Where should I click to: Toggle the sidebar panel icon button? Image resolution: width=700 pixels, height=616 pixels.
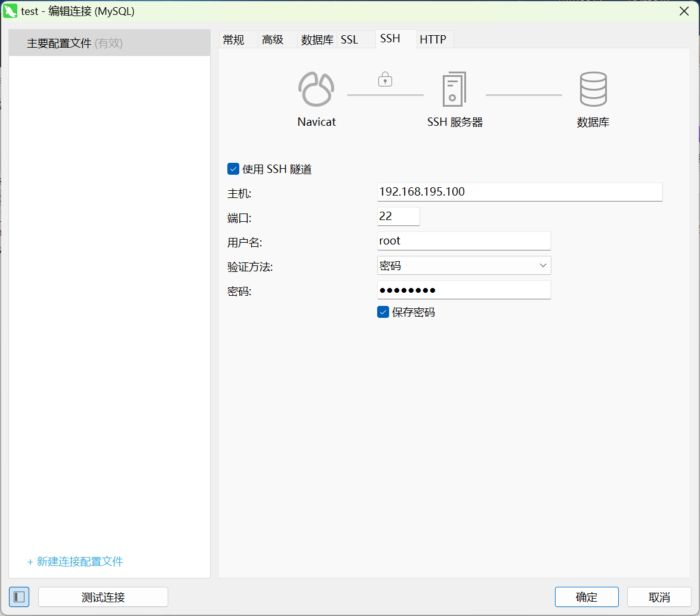point(19,597)
